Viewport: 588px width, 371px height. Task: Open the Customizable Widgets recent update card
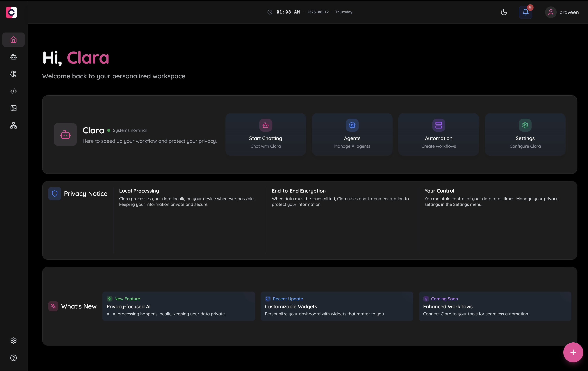point(337,306)
